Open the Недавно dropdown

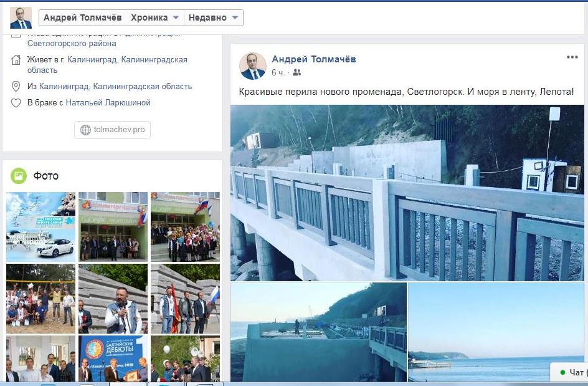(x=214, y=17)
